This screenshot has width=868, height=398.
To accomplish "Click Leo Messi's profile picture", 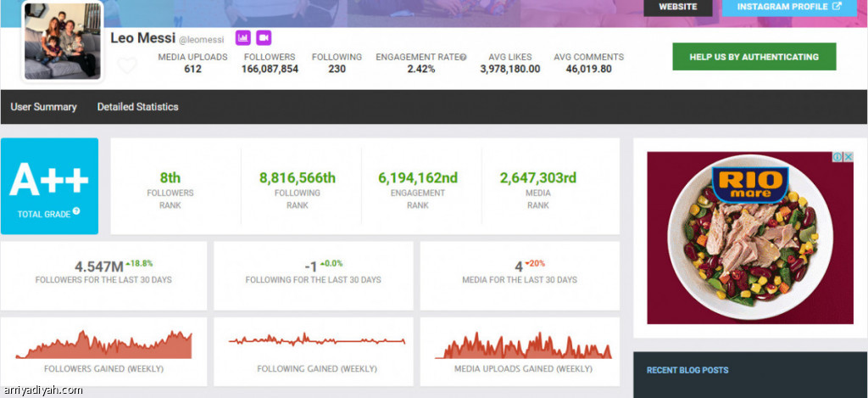I will [x=63, y=41].
